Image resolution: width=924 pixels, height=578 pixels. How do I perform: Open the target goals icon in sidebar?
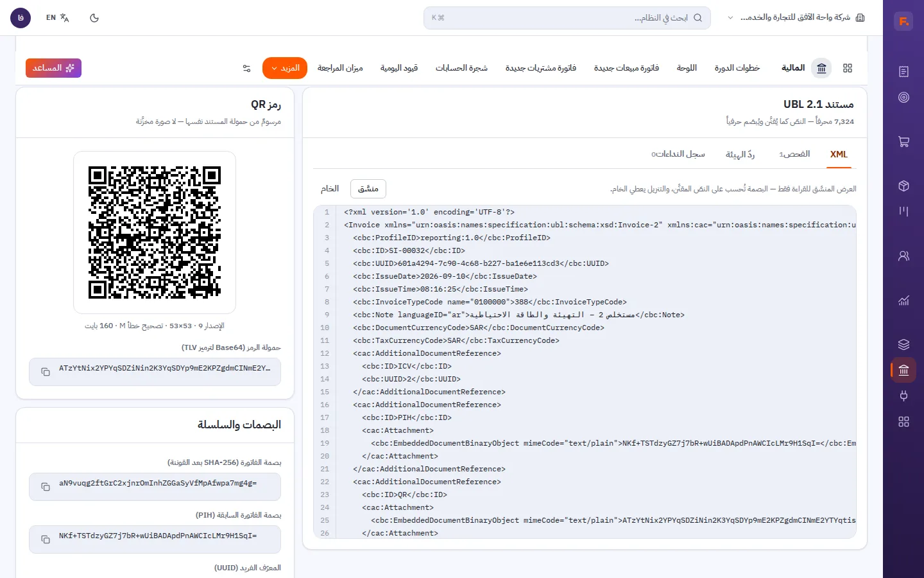[903, 97]
